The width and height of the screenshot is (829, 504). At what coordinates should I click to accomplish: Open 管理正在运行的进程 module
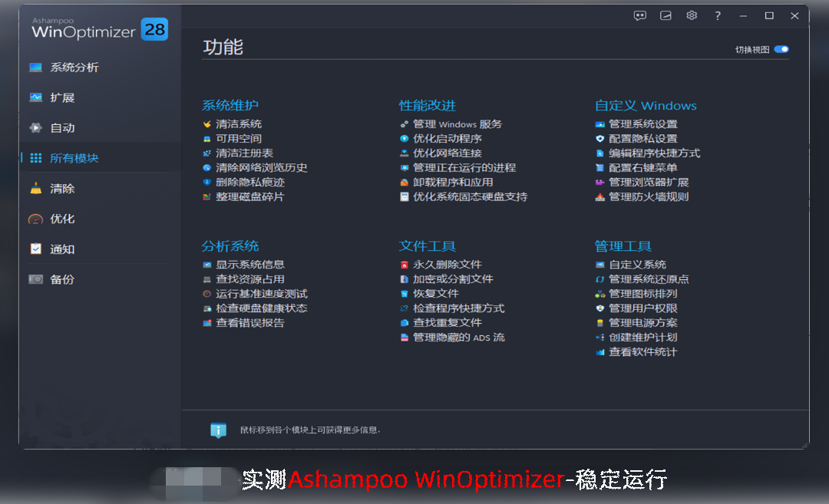point(464,168)
